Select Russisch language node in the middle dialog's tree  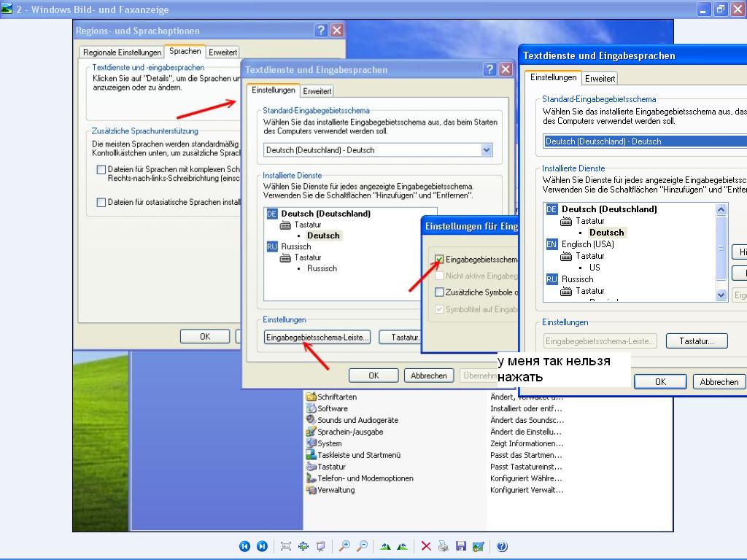click(296, 246)
